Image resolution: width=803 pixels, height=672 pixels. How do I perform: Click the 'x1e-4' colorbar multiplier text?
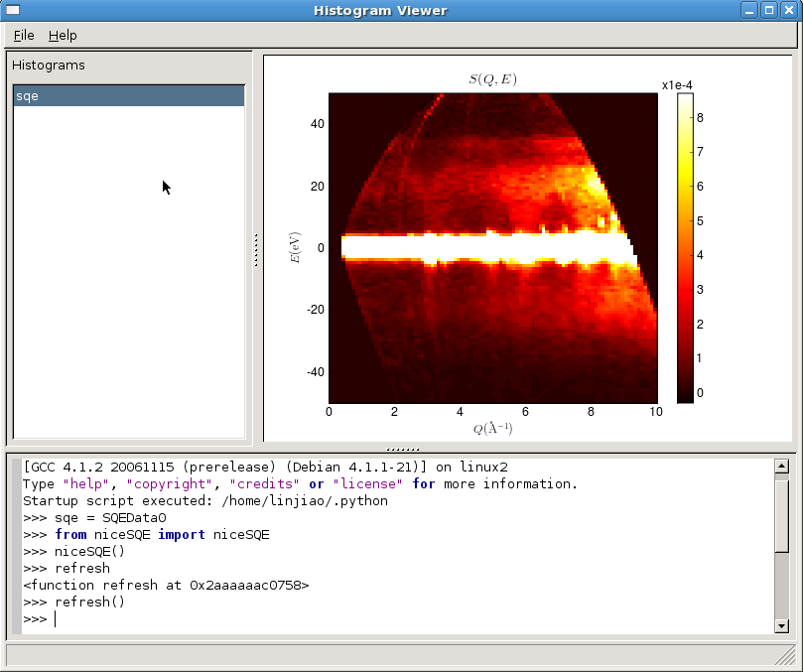click(677, 85)
